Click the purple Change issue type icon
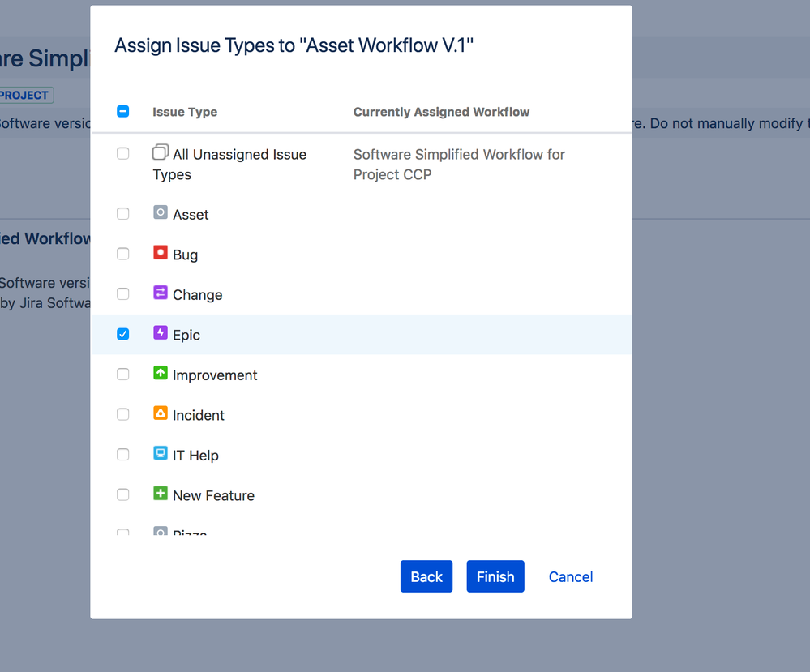Viewport: 810px width, 672px height. (160, 293)
